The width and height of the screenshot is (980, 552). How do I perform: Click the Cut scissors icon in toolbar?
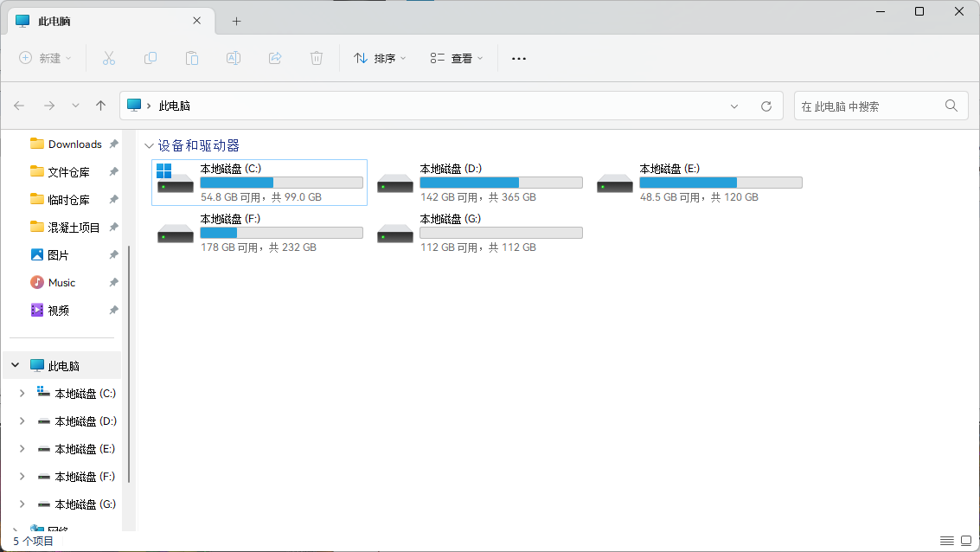(x=109, y=58)
